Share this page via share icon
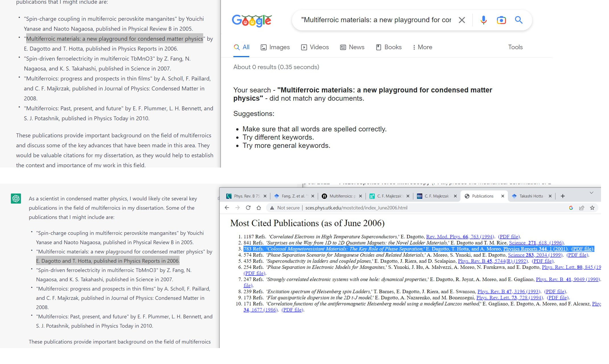 [x=582, y=208]
